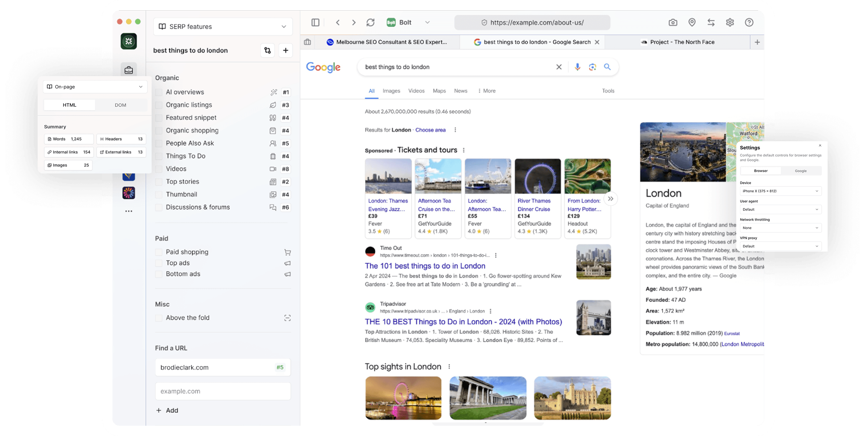
Task: Open the Device iPhone X dropdown
Action: click(780, 191)
